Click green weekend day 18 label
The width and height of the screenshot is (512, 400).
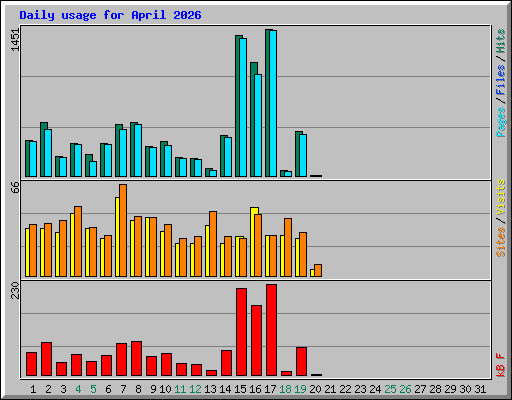[285, 389]
